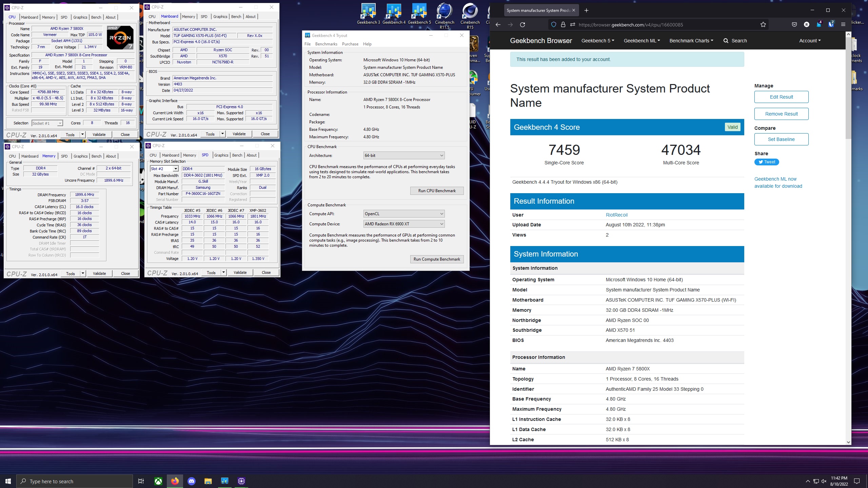Open File Explorer from taskbar
The width and height of the screenshot is (868, 488).
208,481
